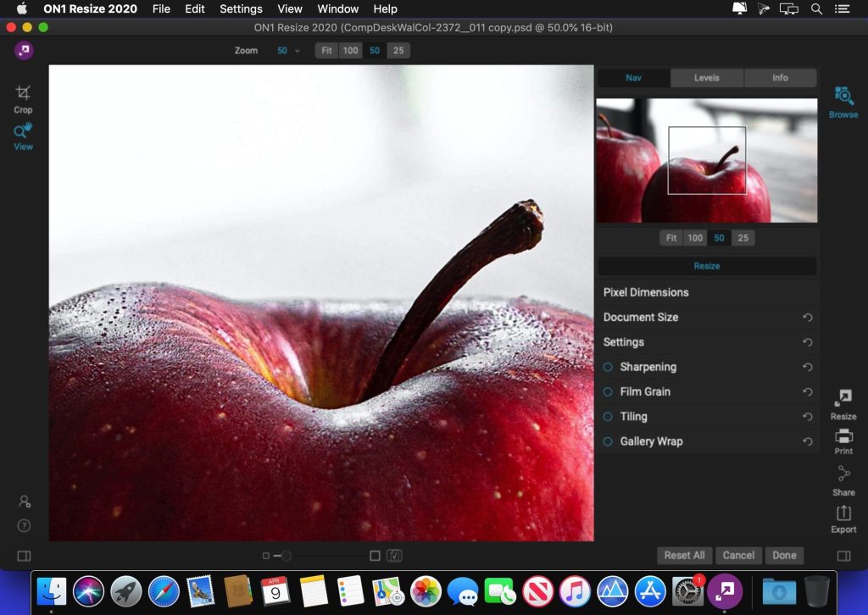Enable Gallery Wrap
This screenshot has width=868, height=615.
tap(606, 441)
